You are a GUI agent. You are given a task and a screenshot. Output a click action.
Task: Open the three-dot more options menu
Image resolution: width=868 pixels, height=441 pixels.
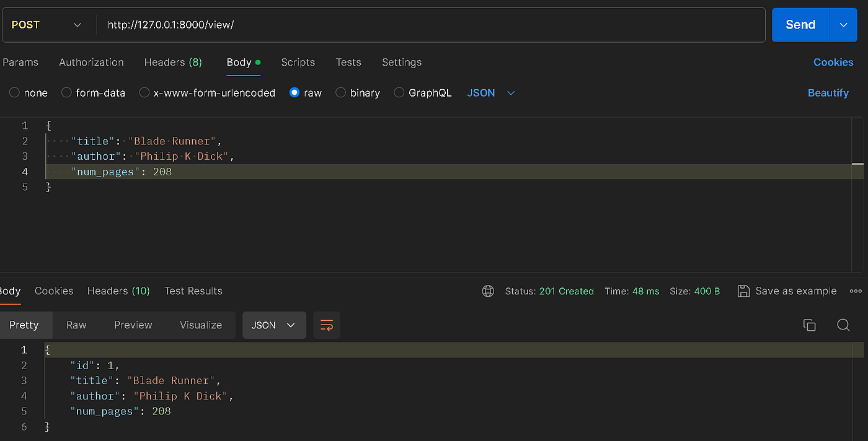856,291
